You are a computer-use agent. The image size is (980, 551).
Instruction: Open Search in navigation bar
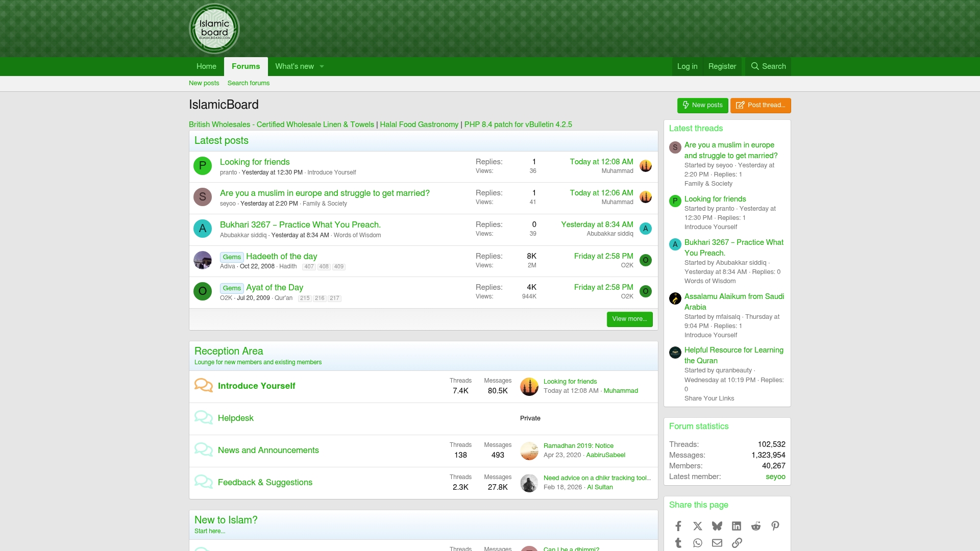[x=768, y=66]
